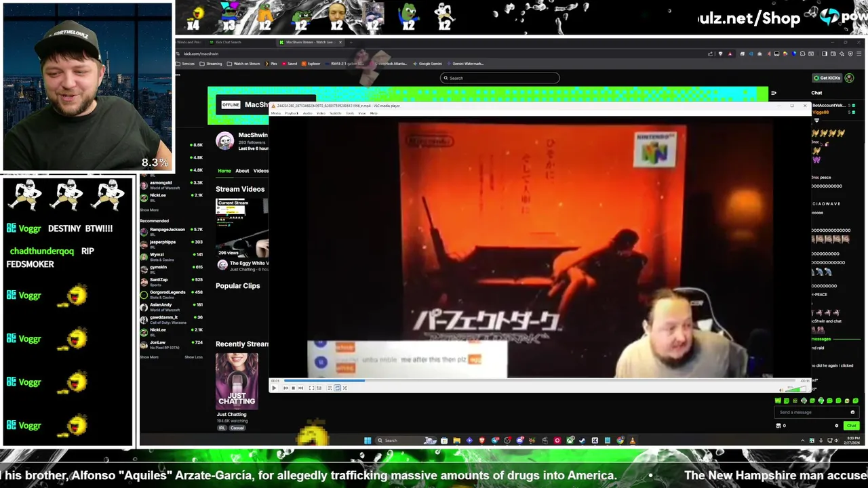Click VLC play button

[274, 388]
